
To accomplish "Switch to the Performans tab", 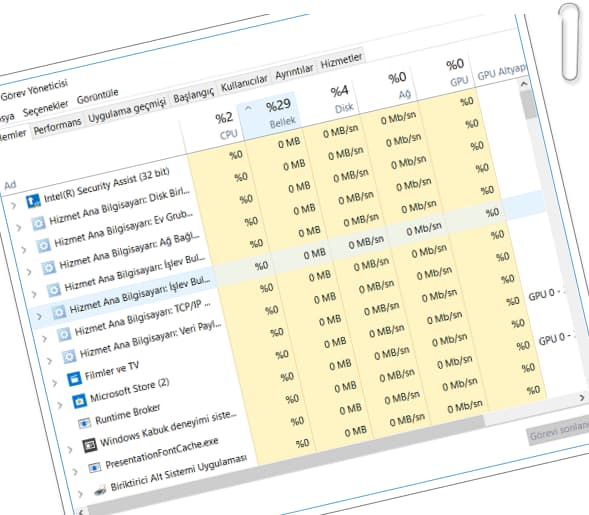I will 57,127.
